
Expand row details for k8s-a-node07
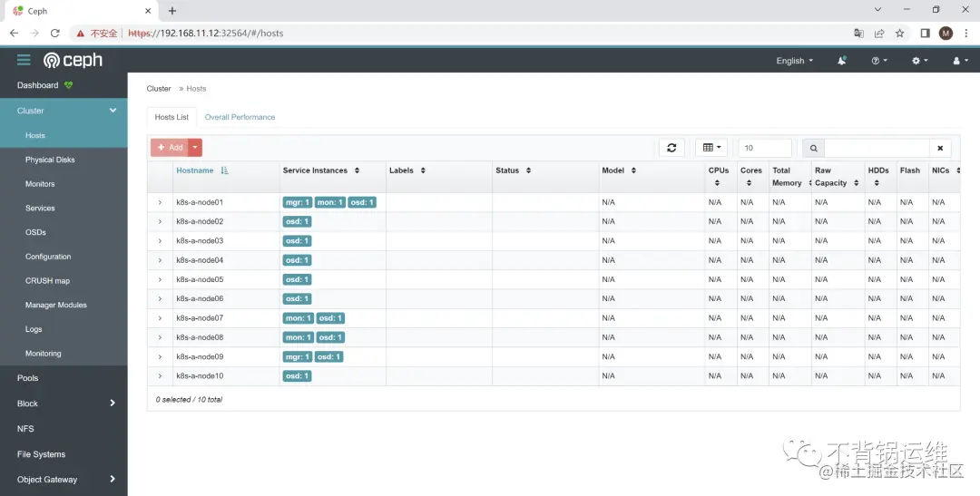tap(160, 318)
